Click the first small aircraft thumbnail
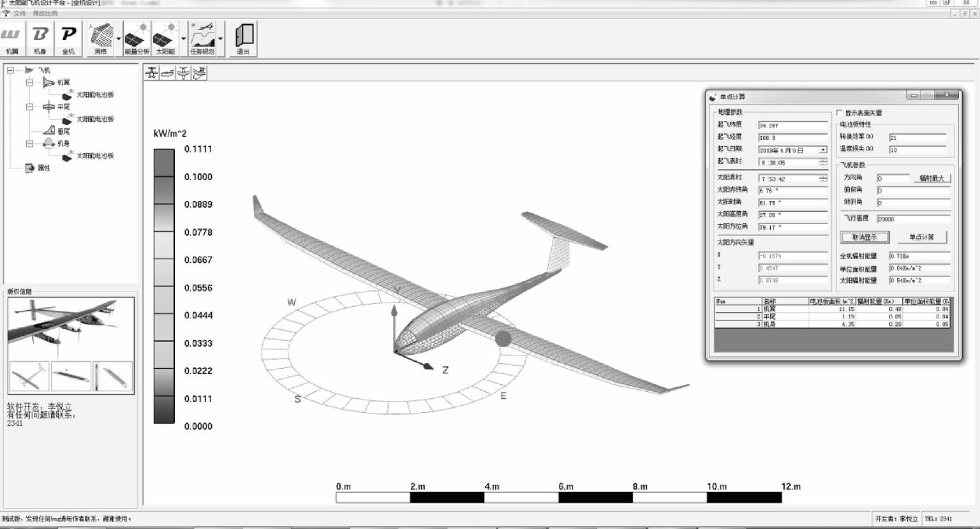Screen dimensions: 980x529 point(29,376)
